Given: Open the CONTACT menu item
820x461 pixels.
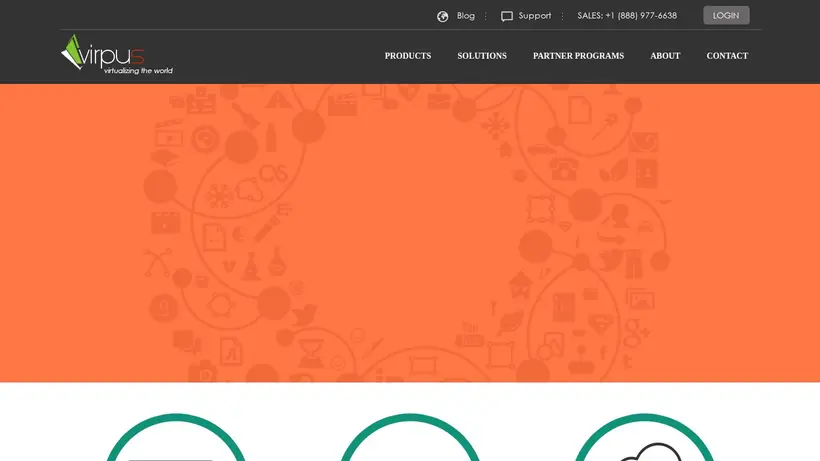Looking at the screenshot, I should [727, 55].
